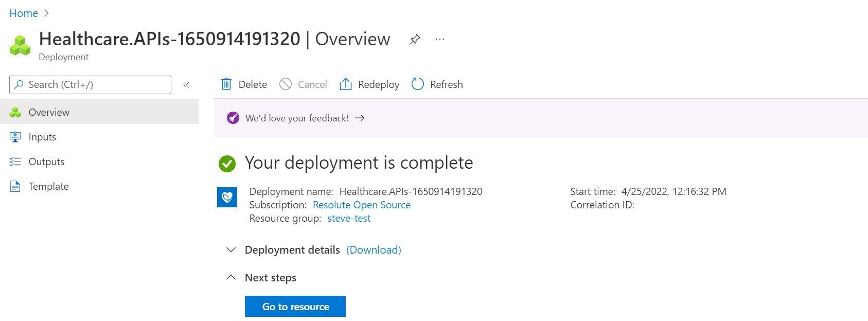This screenshot has width=868, height=321.
Task: Open the steve-test resource group link
Action: (x=349, y=218)
